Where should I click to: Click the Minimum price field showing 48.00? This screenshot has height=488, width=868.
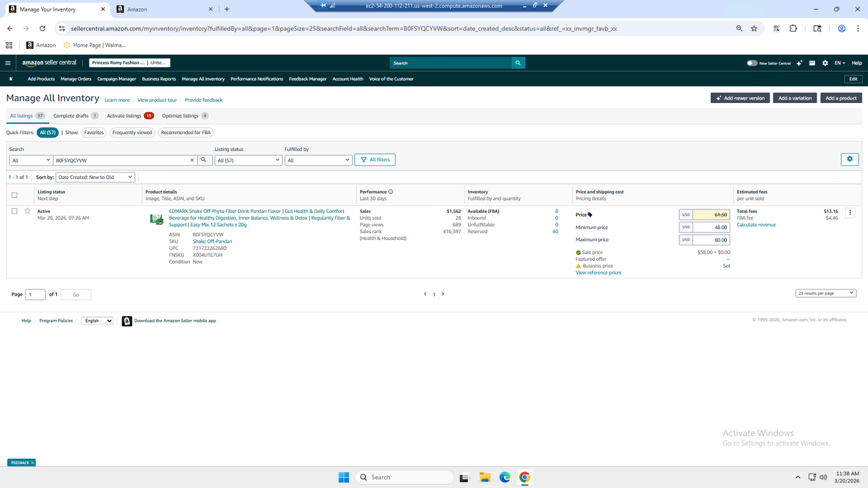tap(711, 227)
